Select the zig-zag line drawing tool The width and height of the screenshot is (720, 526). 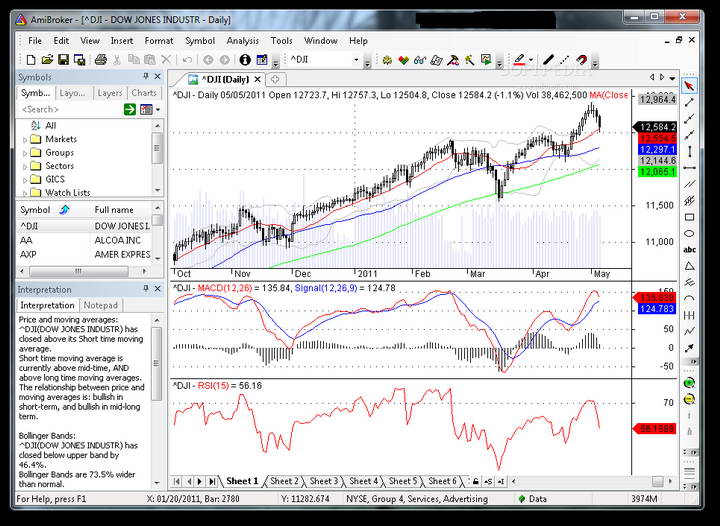click(x=689, y=331)
